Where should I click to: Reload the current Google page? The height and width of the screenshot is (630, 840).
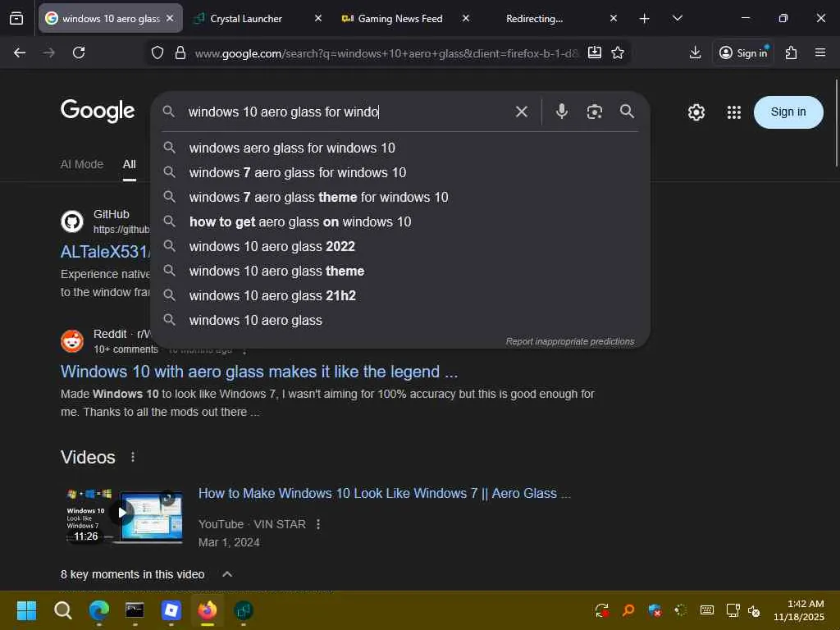(79, 52)
